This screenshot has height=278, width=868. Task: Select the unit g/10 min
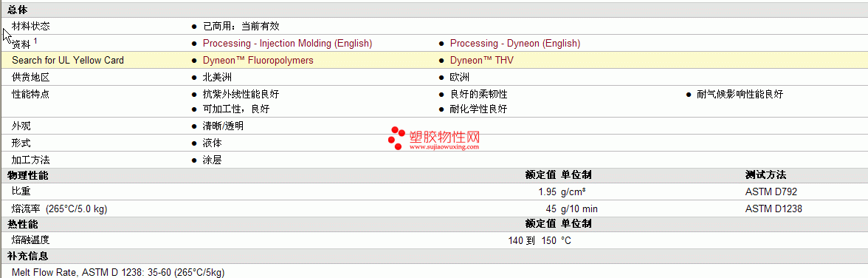click(579, 209)
